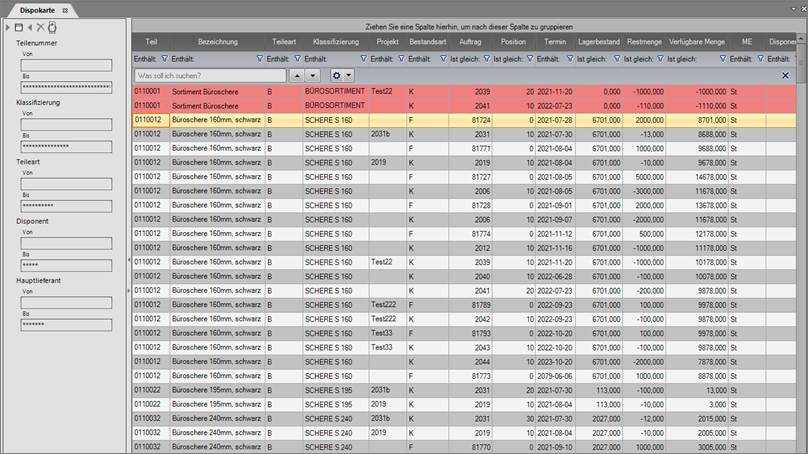Open the filter funnel for Teil column

(164, 59)
